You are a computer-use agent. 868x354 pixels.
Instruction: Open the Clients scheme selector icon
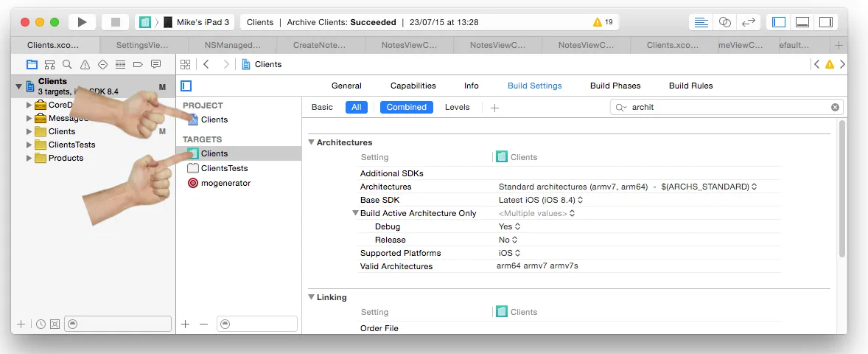coord(145,23)
